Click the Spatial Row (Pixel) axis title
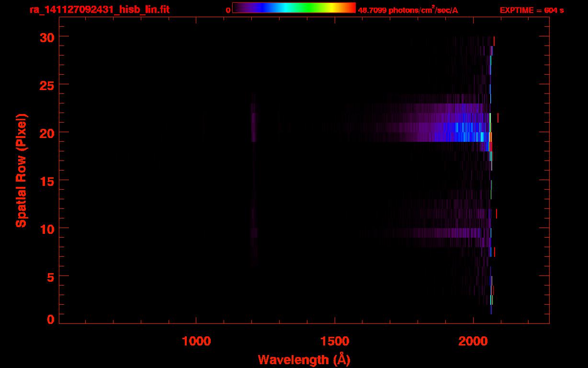This screenshot has width=588, height=368. tap(21, 170)
